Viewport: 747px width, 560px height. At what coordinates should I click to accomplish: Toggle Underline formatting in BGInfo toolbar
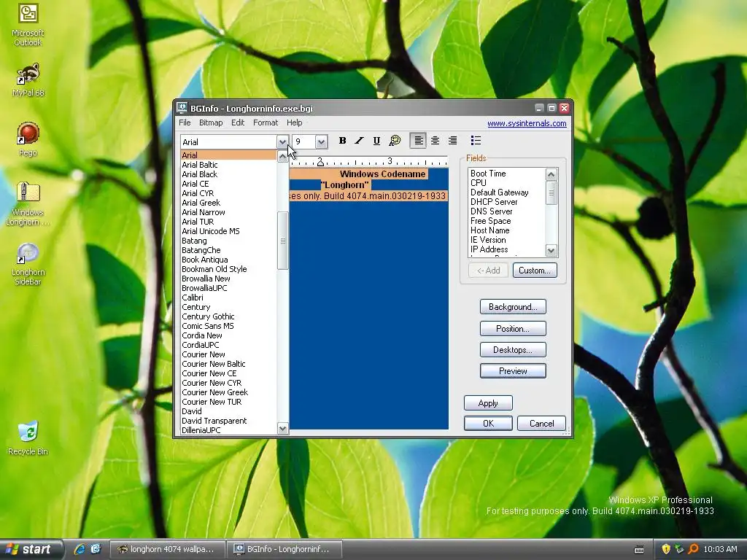coord(376,141)
